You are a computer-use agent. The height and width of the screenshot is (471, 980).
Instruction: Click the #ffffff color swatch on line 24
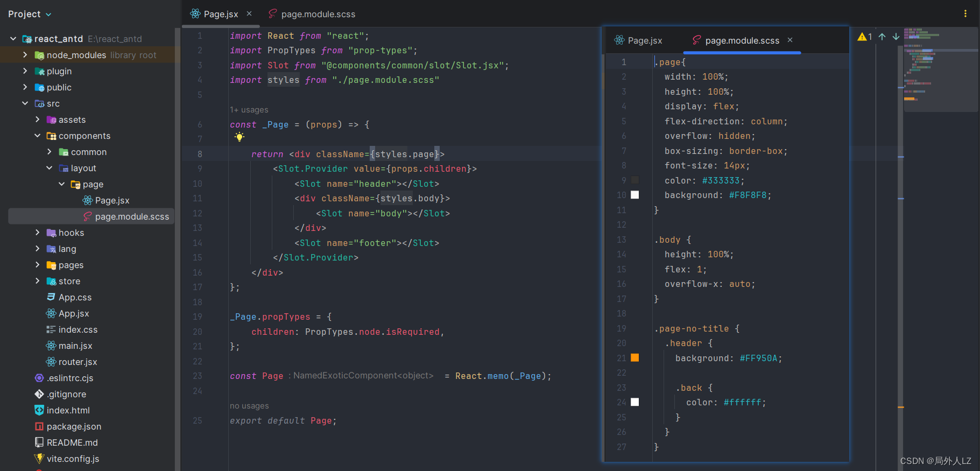pyautogui.click(x=635, y=402)
